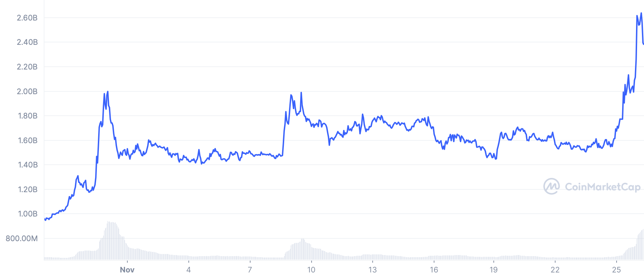Select the 2.40B y-axis label

pyautogui.click(x=27, y=42)
